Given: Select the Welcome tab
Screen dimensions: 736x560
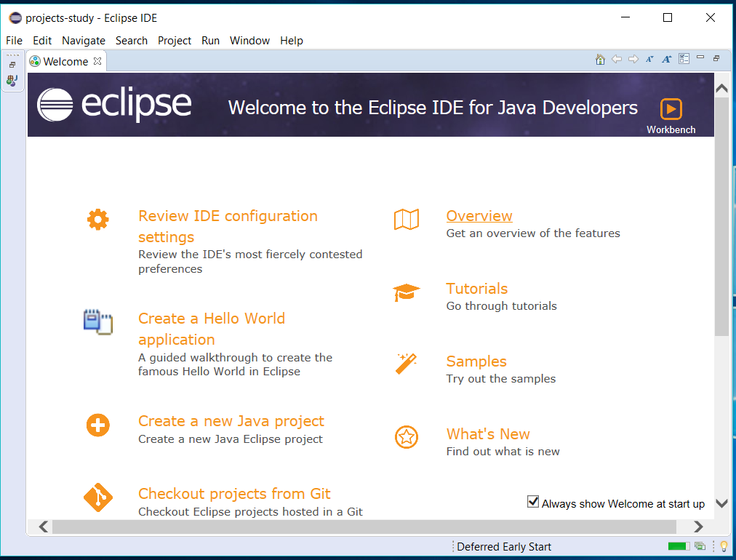Looking at the screenshot, I should click(x=65, y=62).
